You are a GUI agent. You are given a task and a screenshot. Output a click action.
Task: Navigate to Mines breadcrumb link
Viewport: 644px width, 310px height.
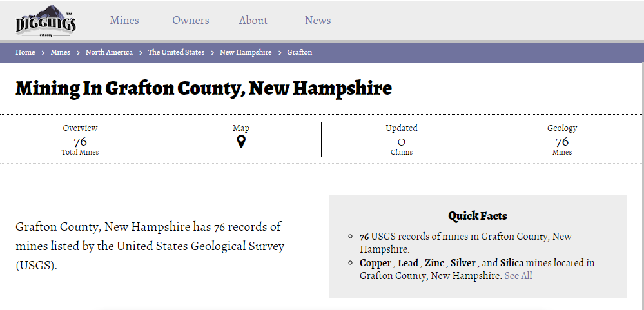point(61,52)
